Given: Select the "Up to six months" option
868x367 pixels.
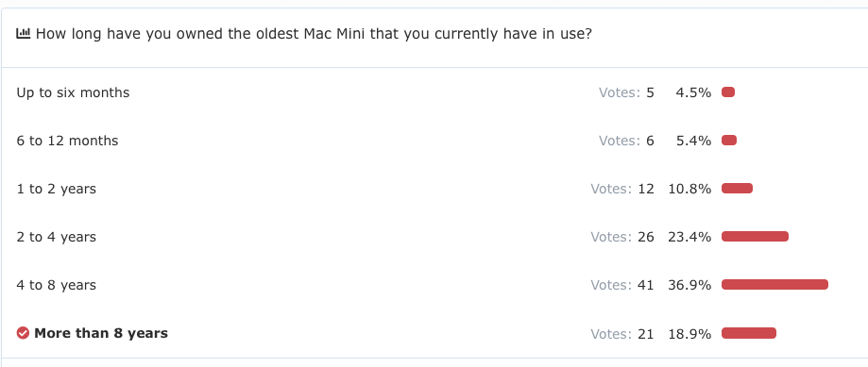Looking at the screenshot, I should [73, 92].
